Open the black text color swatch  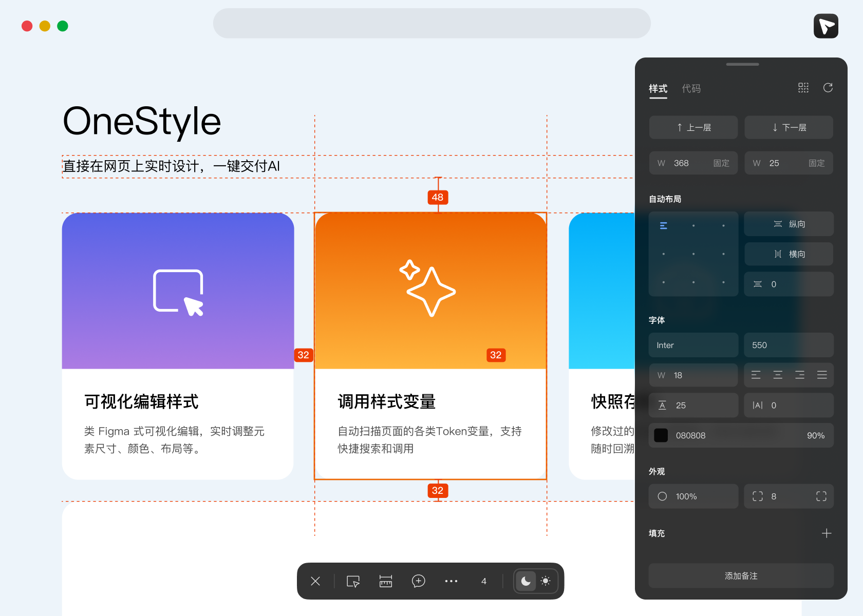661,435
